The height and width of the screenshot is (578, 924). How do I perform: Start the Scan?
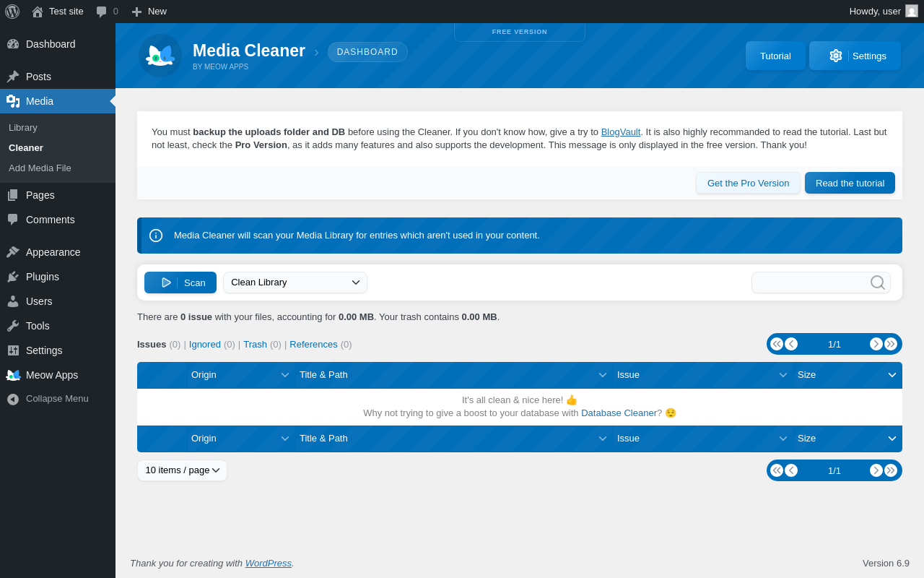(180, 282)
